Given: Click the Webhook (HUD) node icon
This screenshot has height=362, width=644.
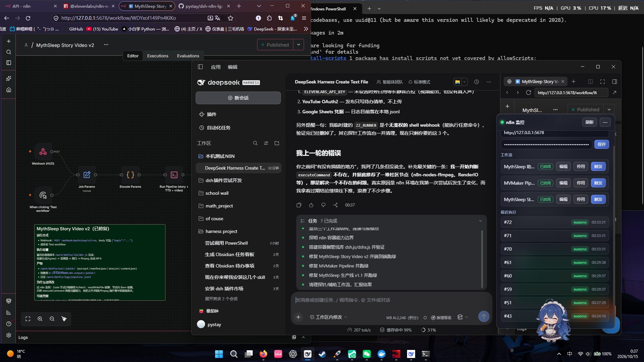Looking at the screenshot, I should [x=43, y=152].
